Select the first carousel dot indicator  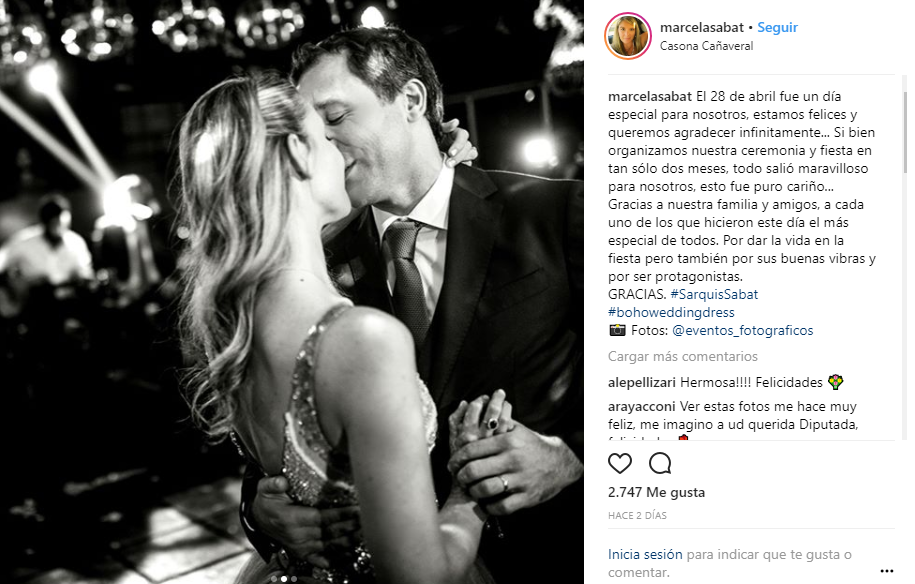(274, 579)
